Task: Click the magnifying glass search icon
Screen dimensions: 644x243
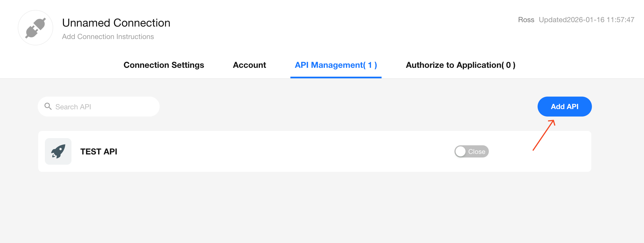Action: pyautogui.click(x=48, y=107)
